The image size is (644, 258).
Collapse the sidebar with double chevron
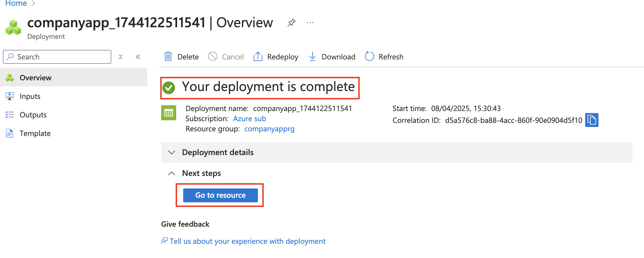pos(138,57)
